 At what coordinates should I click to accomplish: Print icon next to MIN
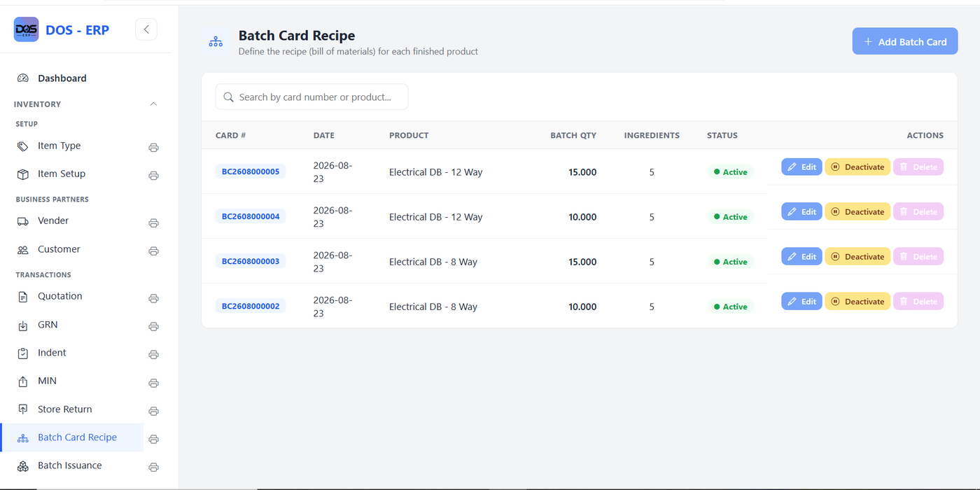click(153, 384)
